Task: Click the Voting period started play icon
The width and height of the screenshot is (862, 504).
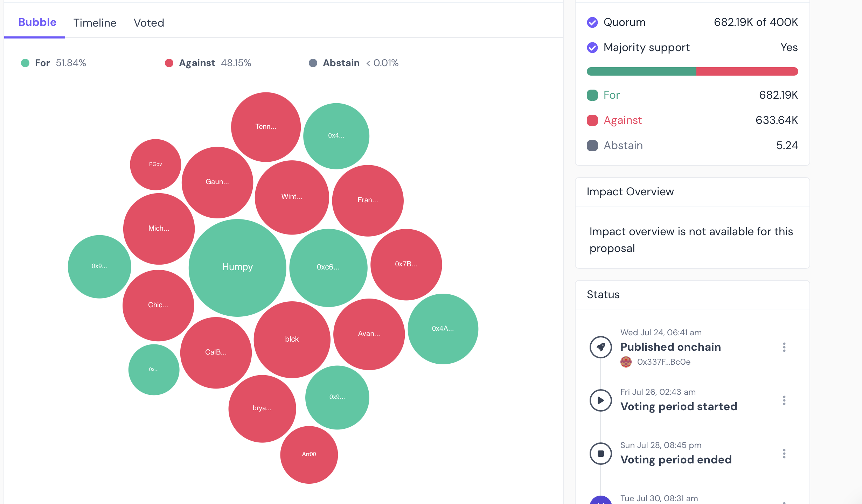Action: (600, 400)
